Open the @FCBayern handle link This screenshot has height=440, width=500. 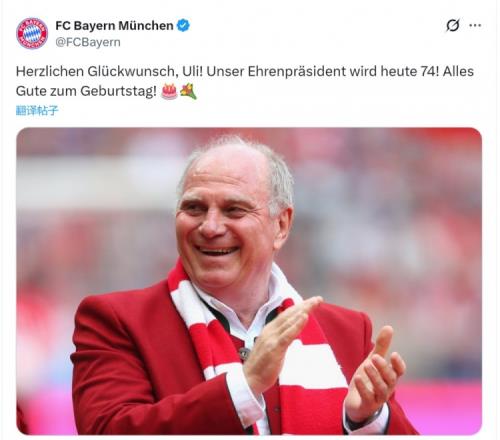point(88,42)
